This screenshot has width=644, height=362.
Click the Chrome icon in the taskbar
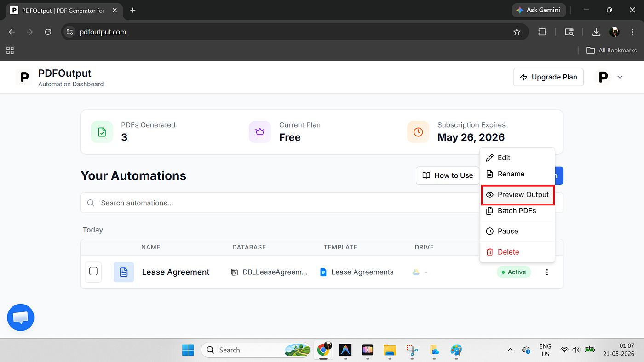[324, 350]
